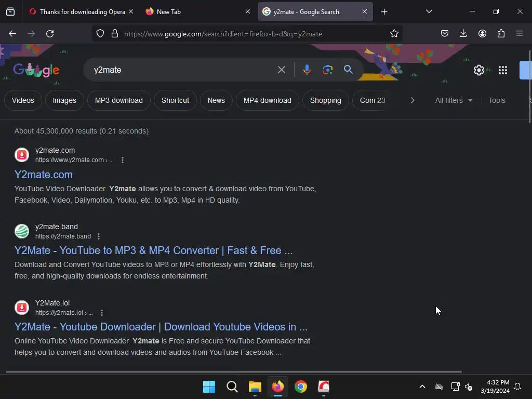View site security padlock info
The image size is (532, 399).
click(115, 34)
